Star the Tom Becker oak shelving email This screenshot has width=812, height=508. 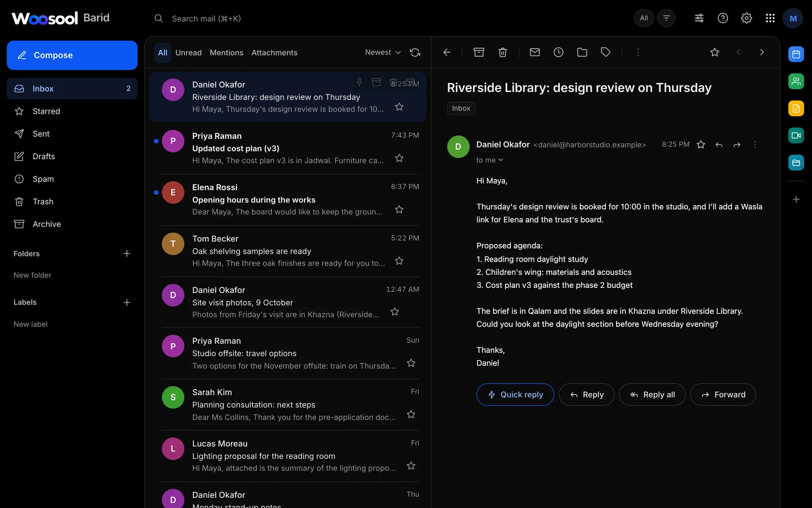(399, 261)
